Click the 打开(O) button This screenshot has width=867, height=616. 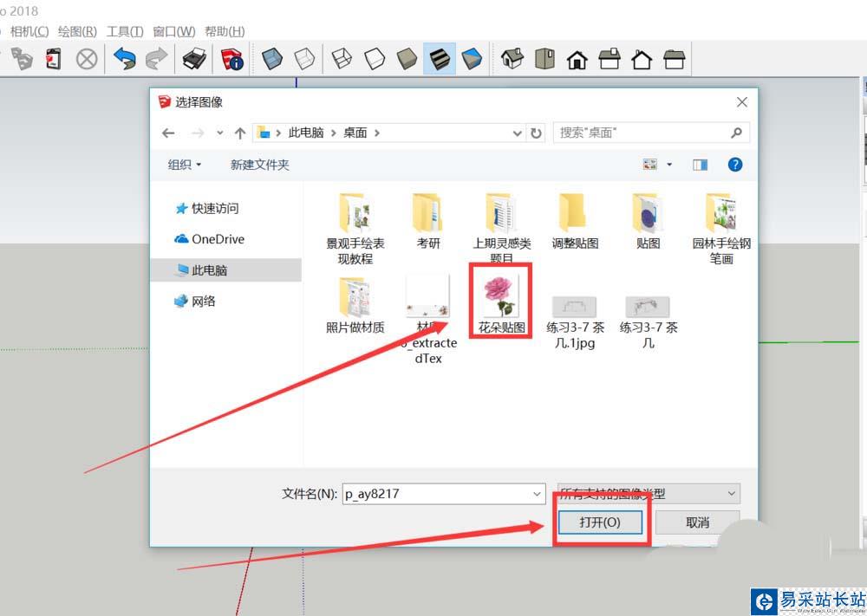(600, 522)
